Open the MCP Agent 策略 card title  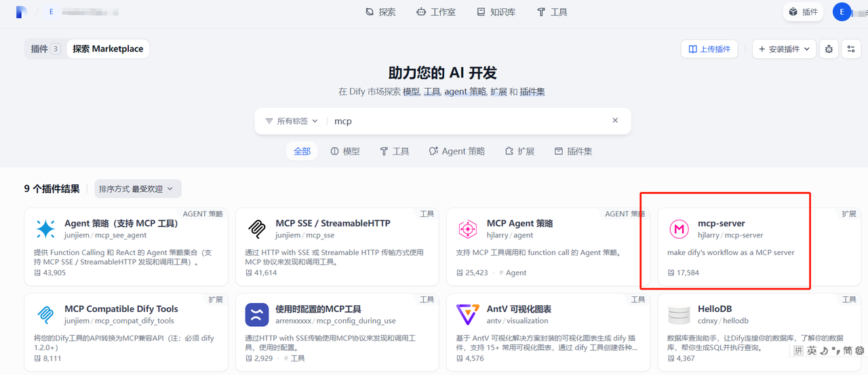point(520,223)
